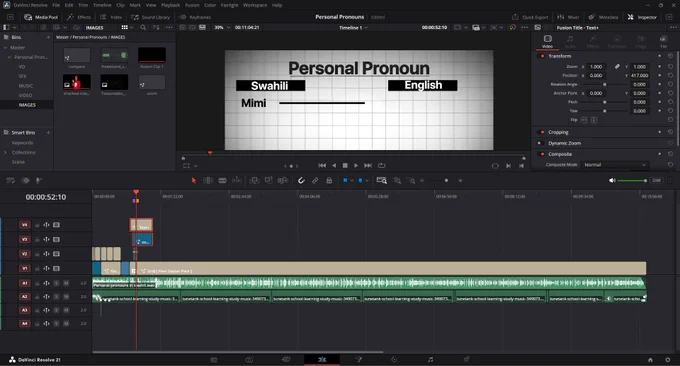The width and height of the screenshot is (680, 366).
Task: Select the arrow Selection Mode tool
Action: (x=193, y=180)
